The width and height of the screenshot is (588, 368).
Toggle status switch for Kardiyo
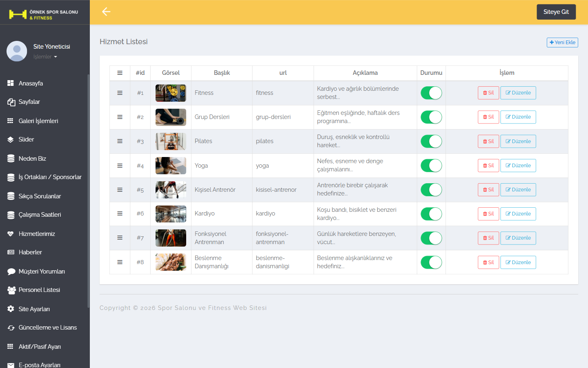[431, 214]
